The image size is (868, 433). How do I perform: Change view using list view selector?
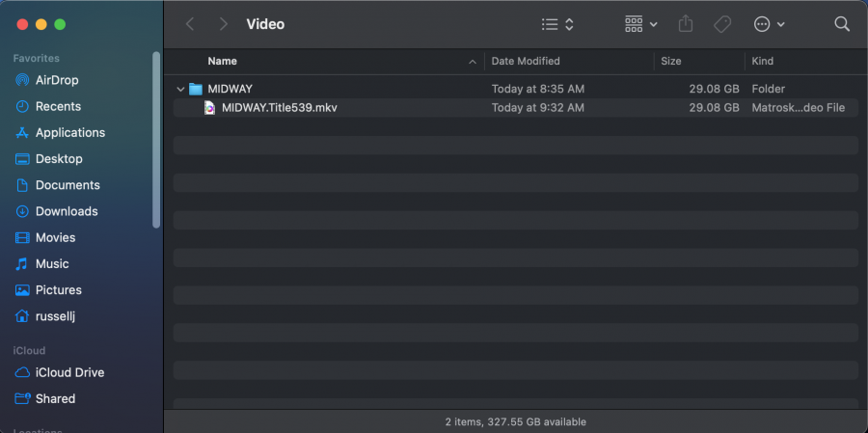tap(557, 24)
